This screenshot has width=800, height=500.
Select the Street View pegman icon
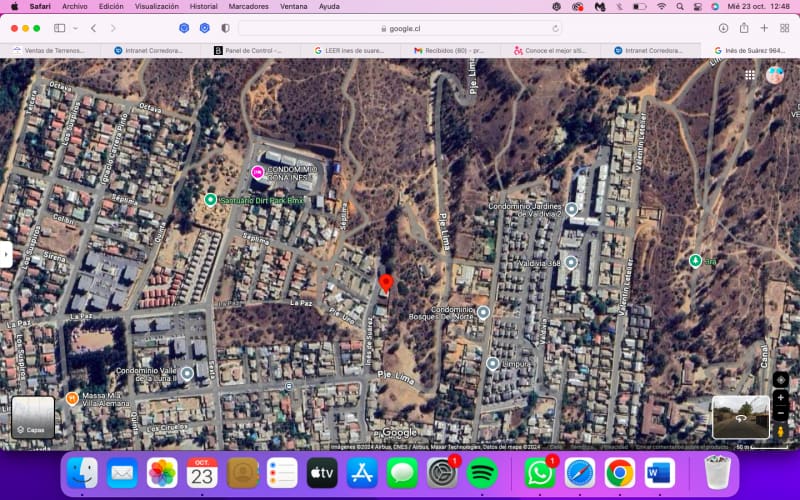780,431
